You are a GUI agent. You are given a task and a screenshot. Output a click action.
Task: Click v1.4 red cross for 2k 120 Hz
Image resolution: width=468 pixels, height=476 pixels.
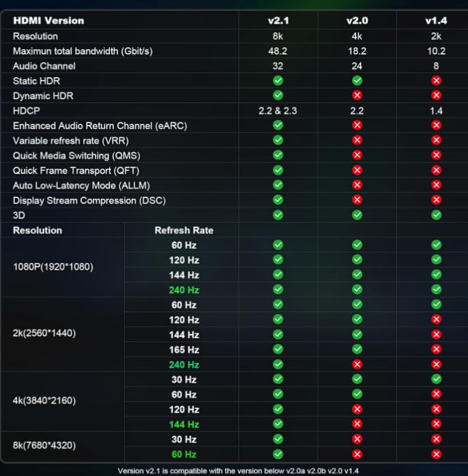(x=437, y=320)
